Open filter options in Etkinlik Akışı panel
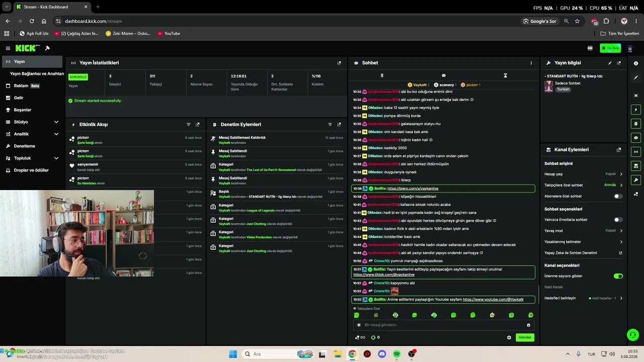The width and height of the screenshot is (644, 362). [x=189, y=124]
